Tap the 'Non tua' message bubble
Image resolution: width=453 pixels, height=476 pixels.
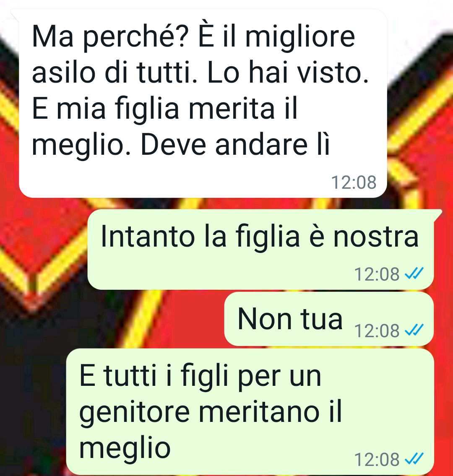click(x=329, y=319)
